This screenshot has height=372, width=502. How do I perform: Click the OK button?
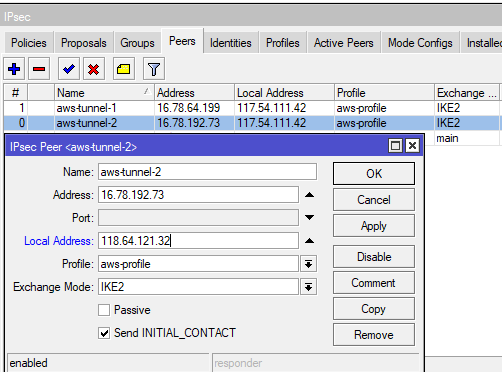tap(374, 174)
